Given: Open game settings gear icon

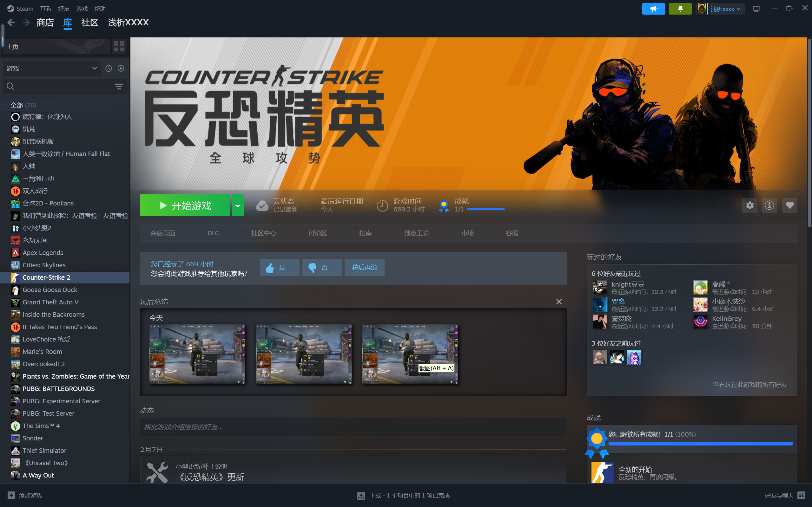Looking at the screenshot, I should click(x=749, y=205).
